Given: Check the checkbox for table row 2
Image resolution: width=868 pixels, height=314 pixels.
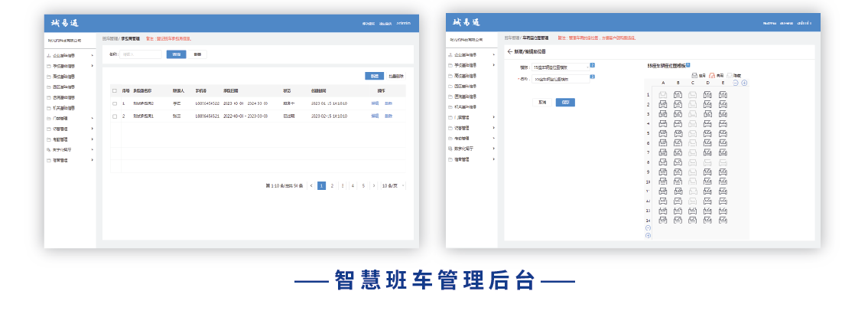Looking at the screenshot, I should tap(115, 116).
